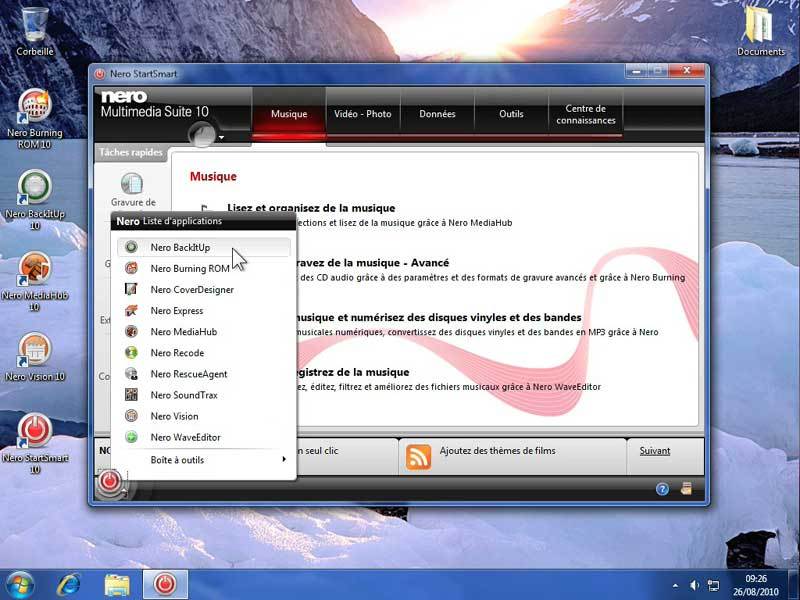Open Nero StartSmart 10 desktop shortcut

tap(35, 444)
